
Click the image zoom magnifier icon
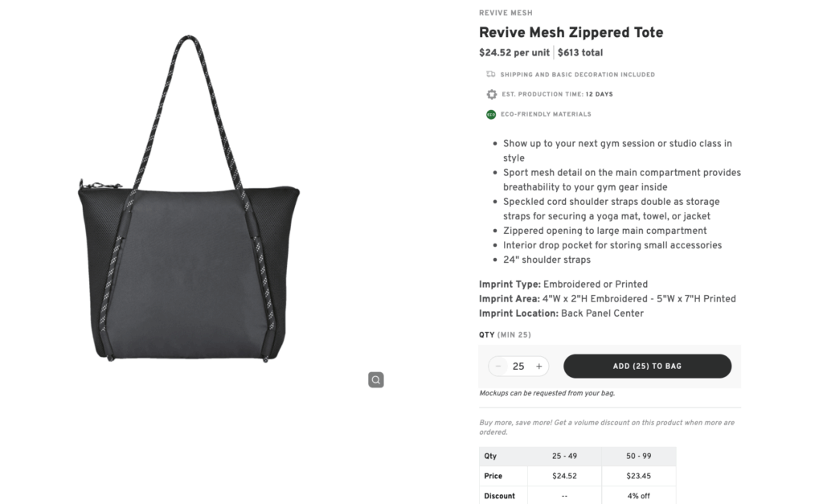375,379
